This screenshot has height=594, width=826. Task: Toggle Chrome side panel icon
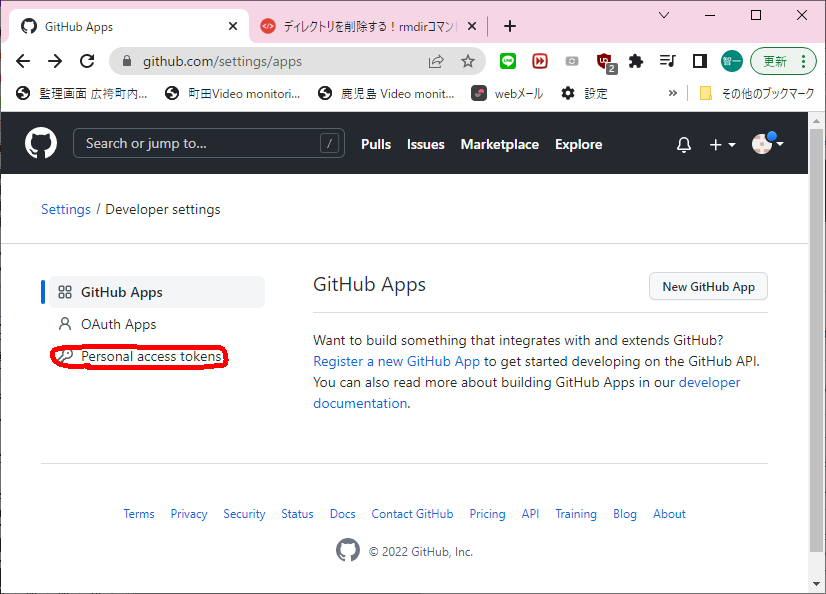(699, 61)
